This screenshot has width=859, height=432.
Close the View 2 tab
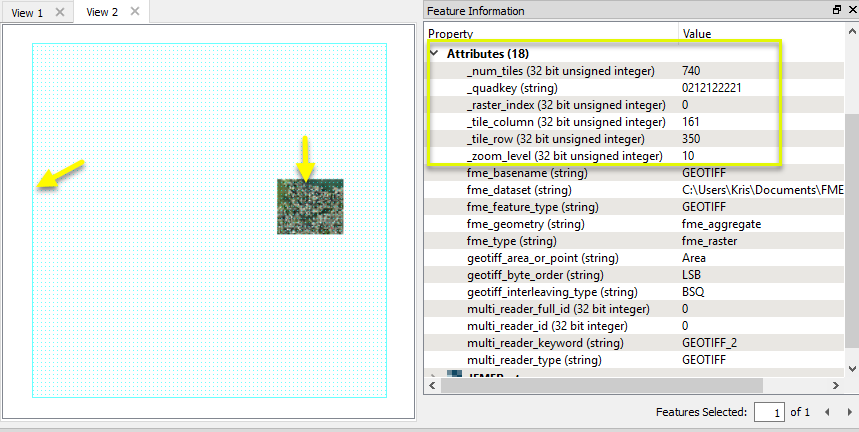[x=135, y=11]
